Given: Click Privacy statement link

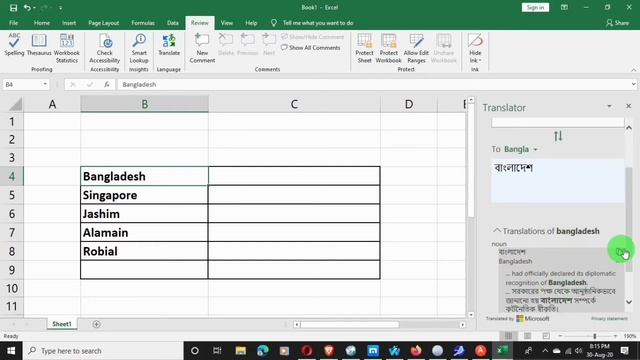Looking at the screenshot, I should point(609,318).
